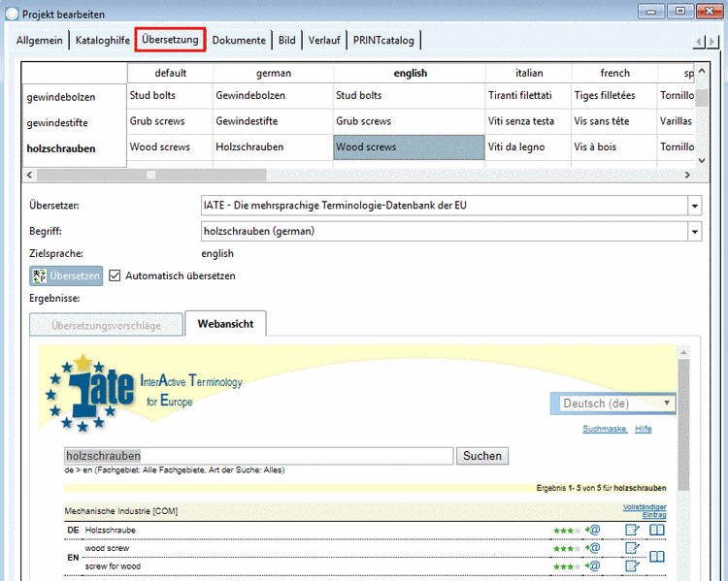Click the tab scroll right arrow
Screen dimensions: 728x581
click(x=712, y=42)
